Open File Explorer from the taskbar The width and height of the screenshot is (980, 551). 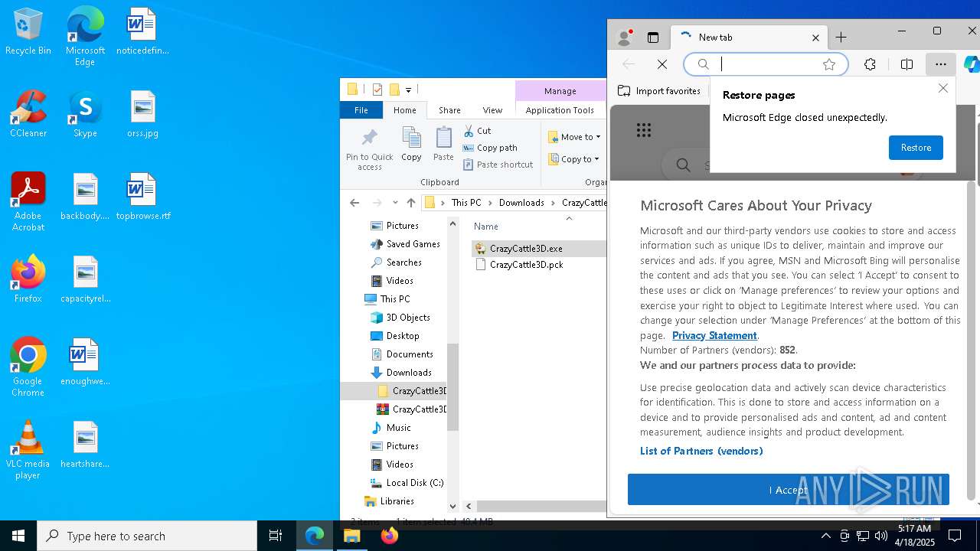click(352, 536)
